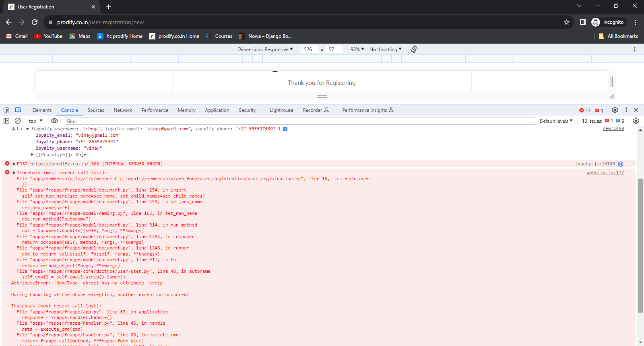Viewport: 644px width, 346px height.
Task: Open the Maps bookmark
Action: (80, 36)
